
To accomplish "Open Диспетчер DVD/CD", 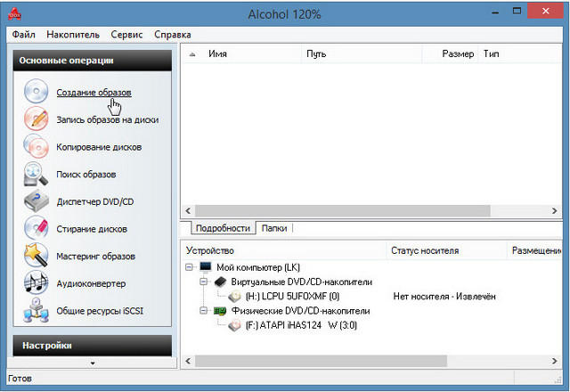I will [95, 201].
